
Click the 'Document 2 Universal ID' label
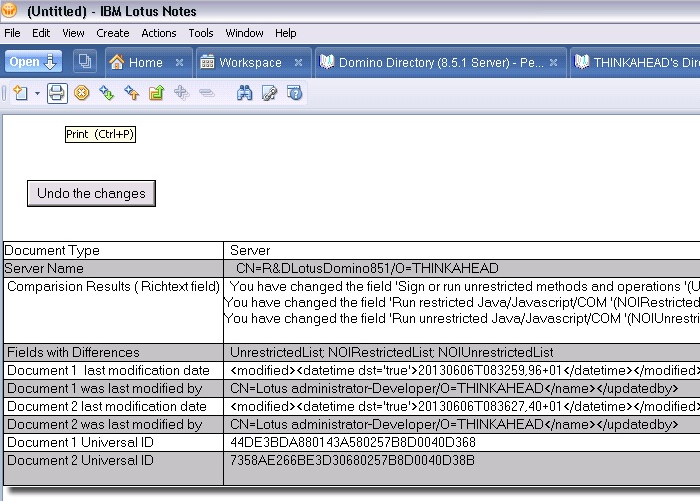pyautogui.click(x=80, y=460)
